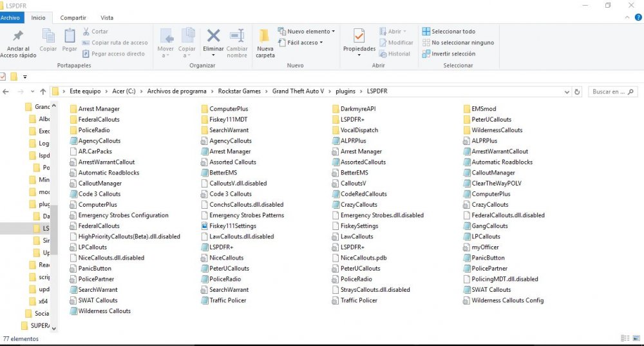Select ClearTheWayPOLV file

point(492,183)
